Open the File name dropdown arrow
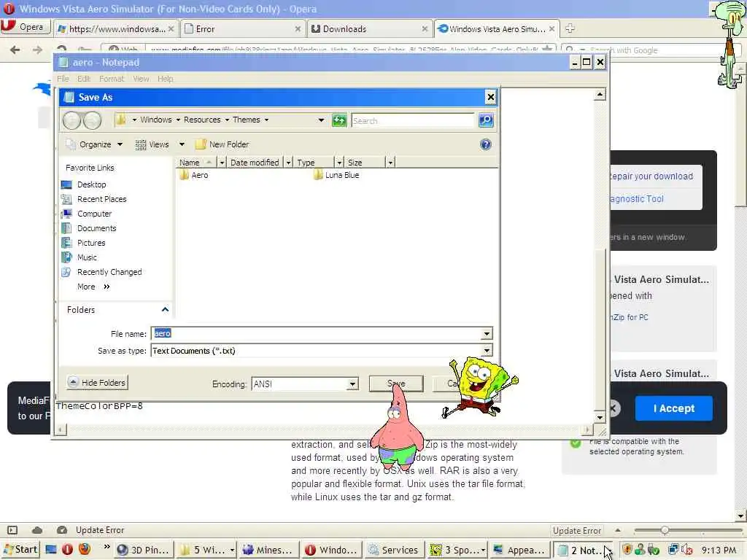The image size is (747, 560). click(487, 334)
